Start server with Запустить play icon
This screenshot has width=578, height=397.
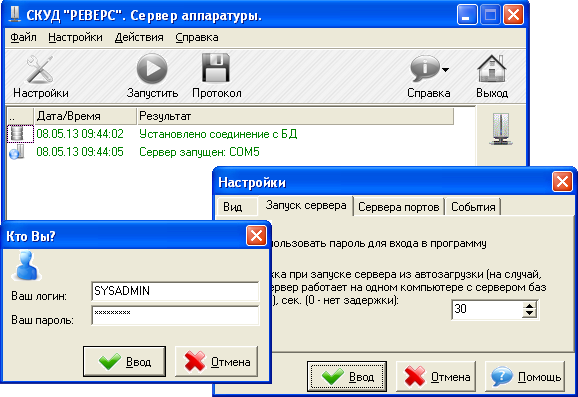[152, 68]
